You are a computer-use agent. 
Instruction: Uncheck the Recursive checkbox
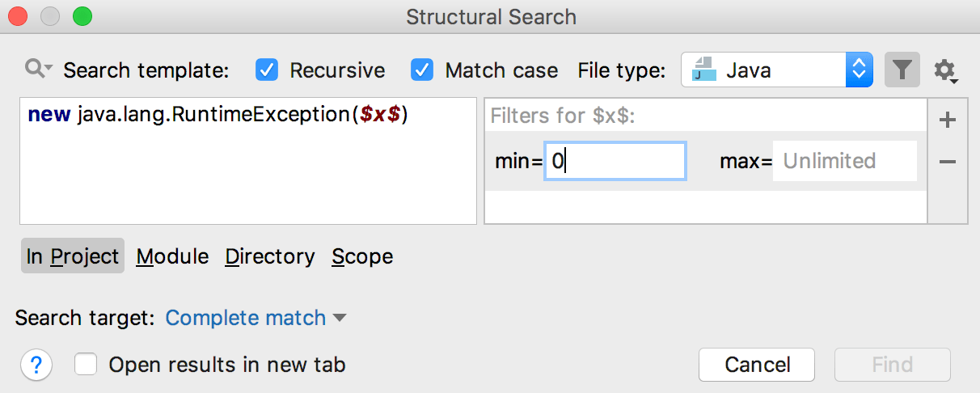point(267,70)
